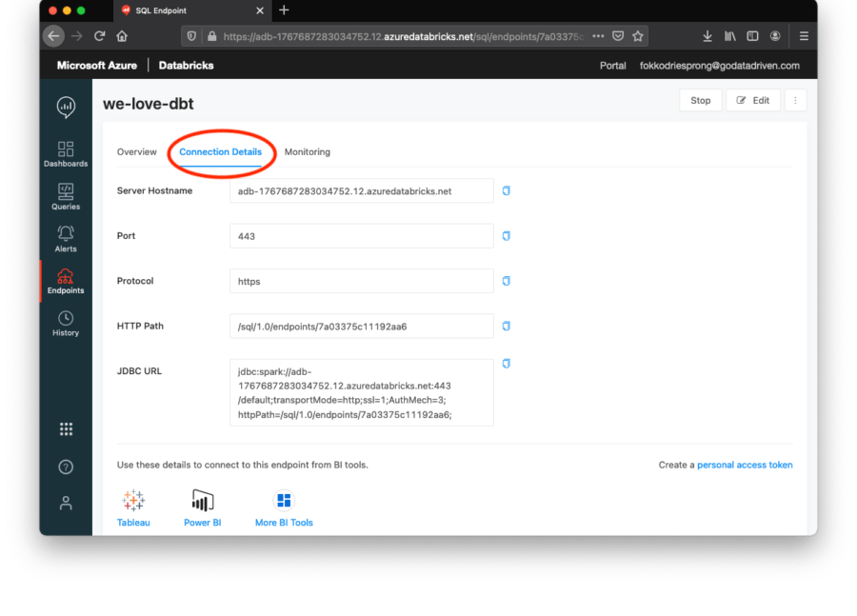Open the help question mark icon
This screenshot has width=857, height=616.
pos(66,467)
